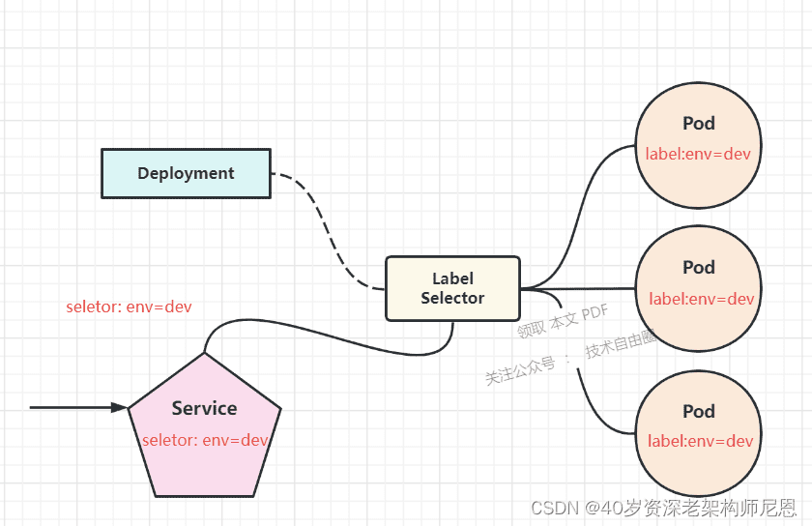Select the middle Pod circle

[698, 289]
